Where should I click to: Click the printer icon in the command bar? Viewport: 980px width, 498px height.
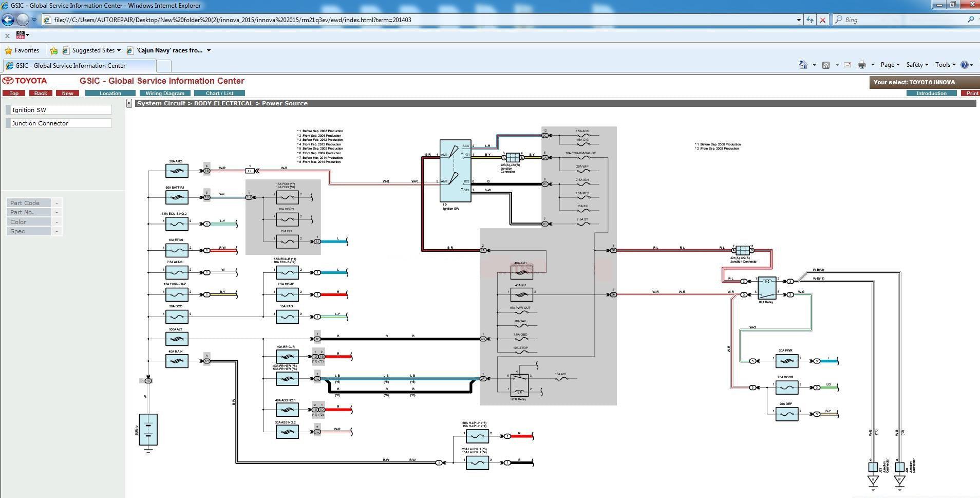(862, 65)
